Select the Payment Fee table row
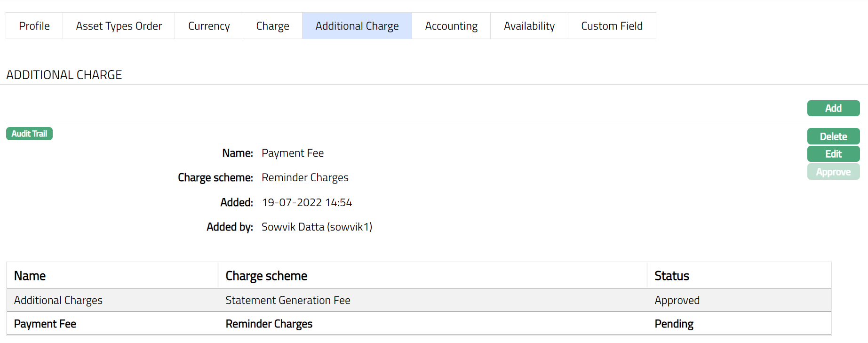 pyautogui.click(x=45, y=324)
